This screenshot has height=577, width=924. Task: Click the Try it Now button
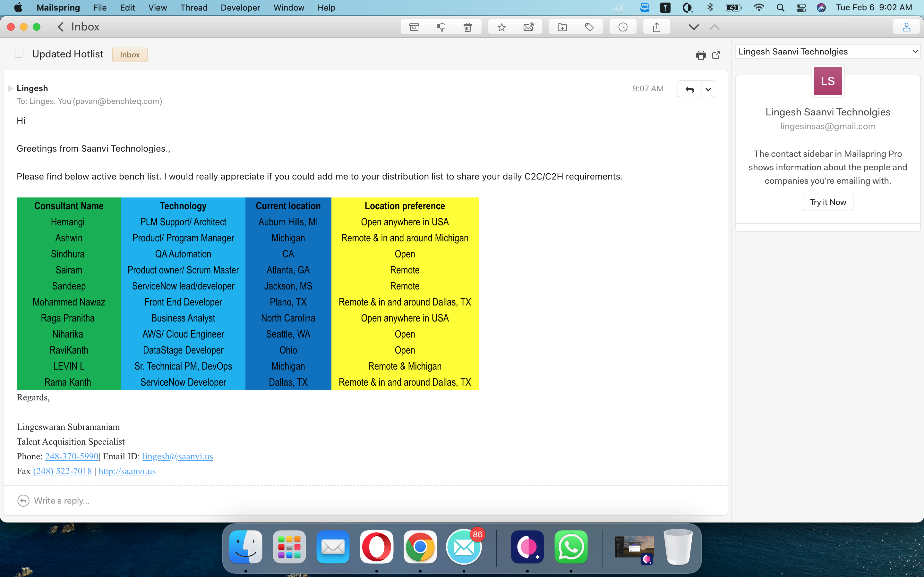coord(827,202)
